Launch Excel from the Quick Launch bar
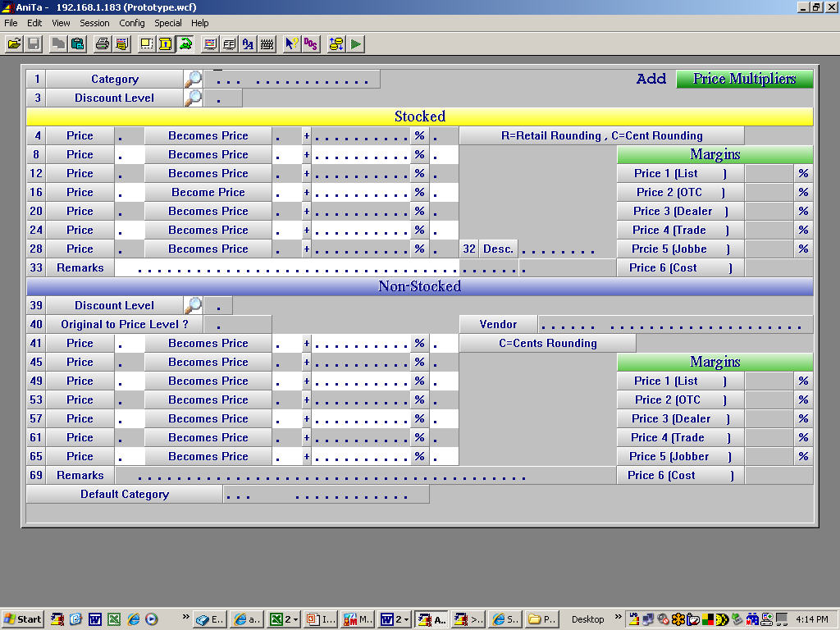 coord(114,619)
